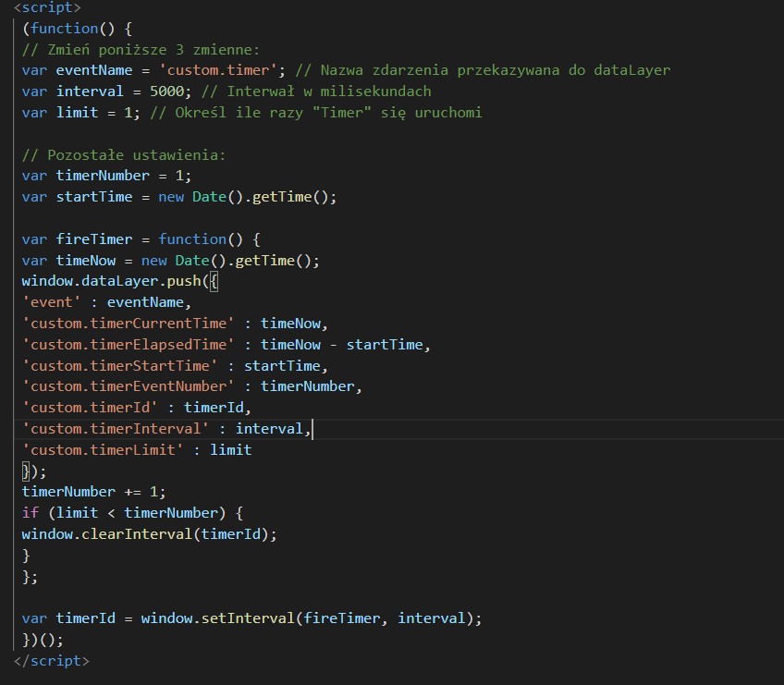784x685 pixels.
Task: Click the comment 'Nazwa zdarzenia przekazywana do dataLayer'
Action: tap(483, 70)
